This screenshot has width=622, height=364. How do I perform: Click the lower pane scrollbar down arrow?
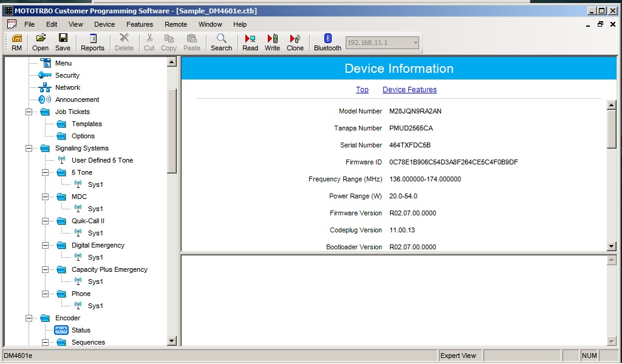coord(611,341)
